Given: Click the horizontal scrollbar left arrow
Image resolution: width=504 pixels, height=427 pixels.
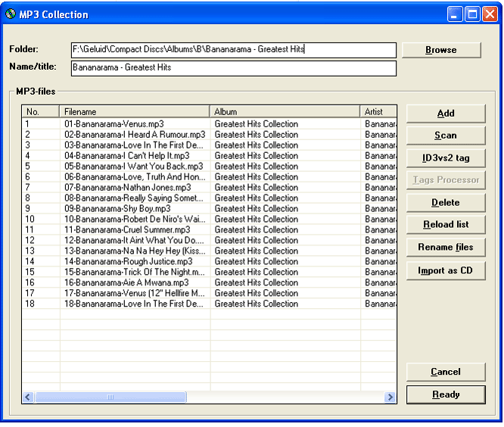Looking at the screenshot, I should point(28,397).
